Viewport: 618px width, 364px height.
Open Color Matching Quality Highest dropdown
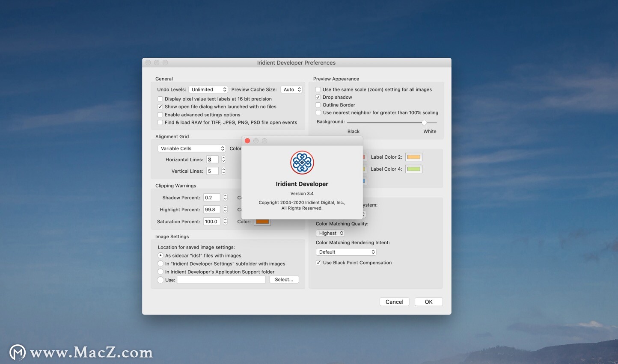coord(330,233)
